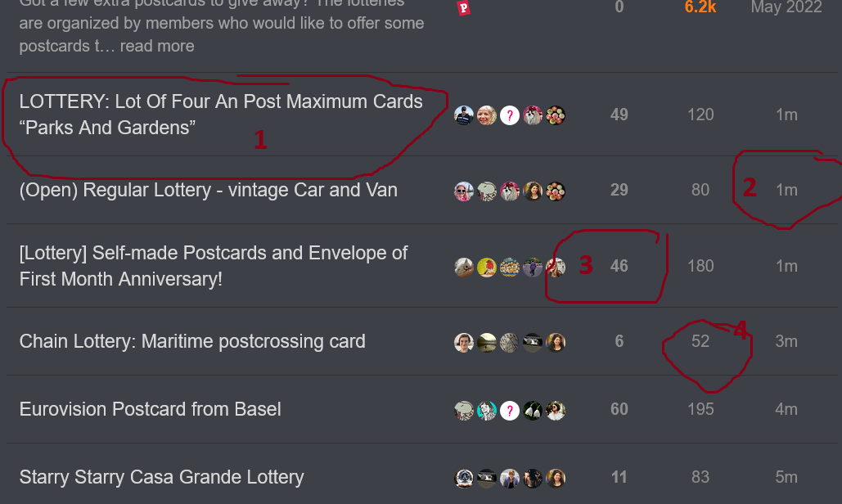Open the red P pinned poster avatar
This screenshot has width=842, height=504.
(x=463, y=7)
